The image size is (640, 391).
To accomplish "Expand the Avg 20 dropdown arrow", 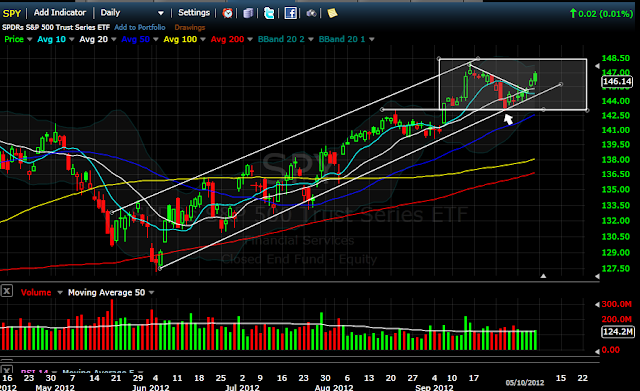I will click(114, 40).
